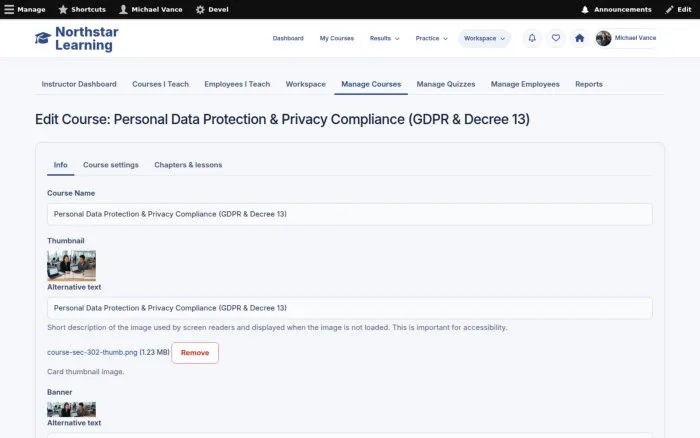700x438 pixels.
Task: Click the Shortcuts star icon
Action: tap(63, 9)
